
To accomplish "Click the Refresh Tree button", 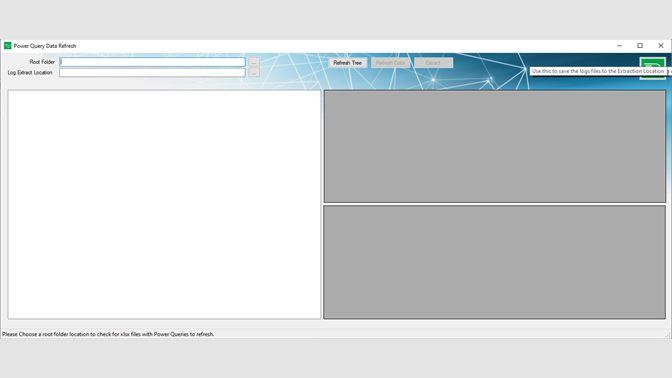I will [348, 63].
